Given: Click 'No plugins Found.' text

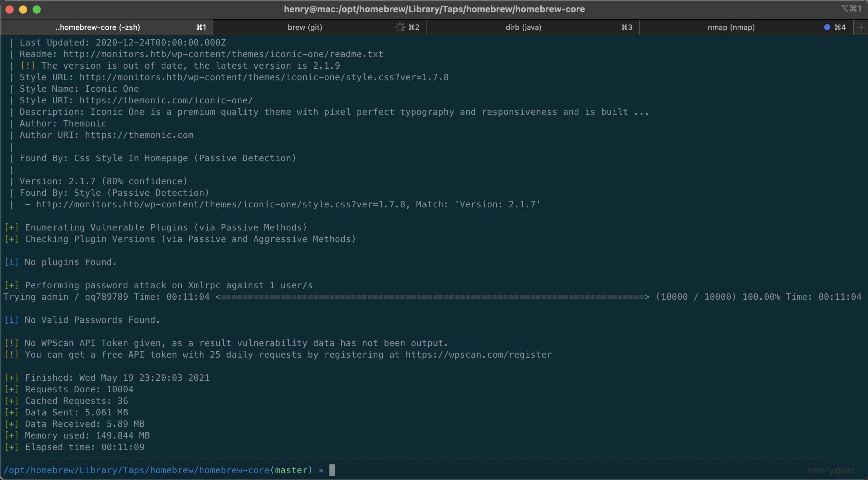Looking at the screenshot, I should click(71, 262).
